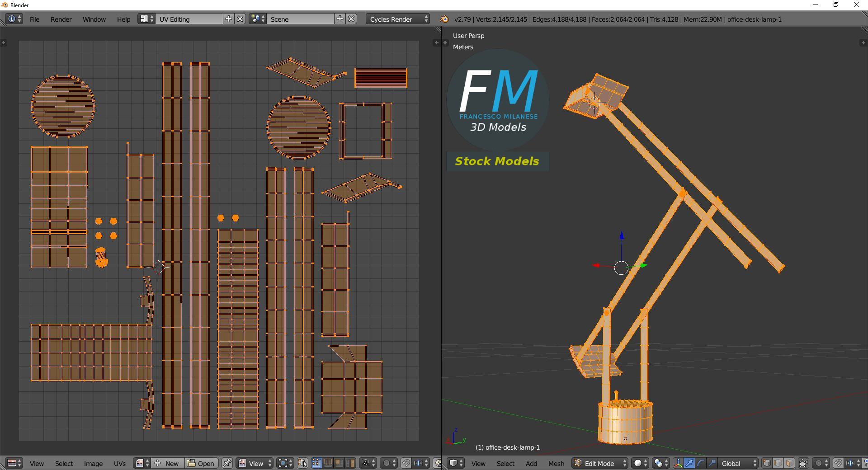
Task: Delete the current Scene with the X icon
Action: click(351, 19)
